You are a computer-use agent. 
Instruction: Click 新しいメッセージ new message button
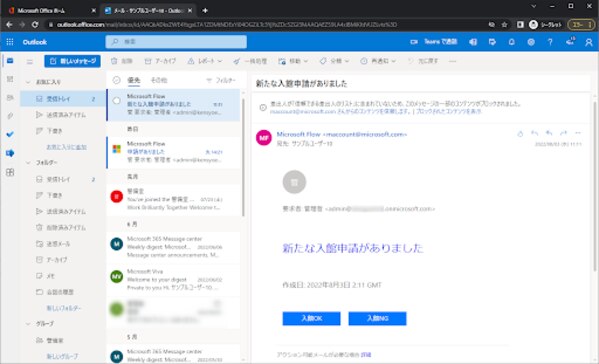pyautogui.click(x=73, y=61)
